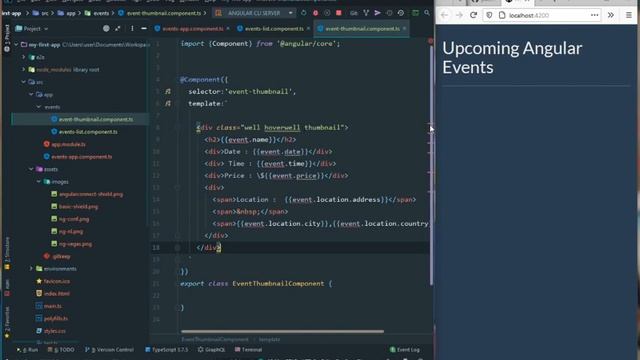Open the browser page actions ellipsis menu

(x=594, y=15)
